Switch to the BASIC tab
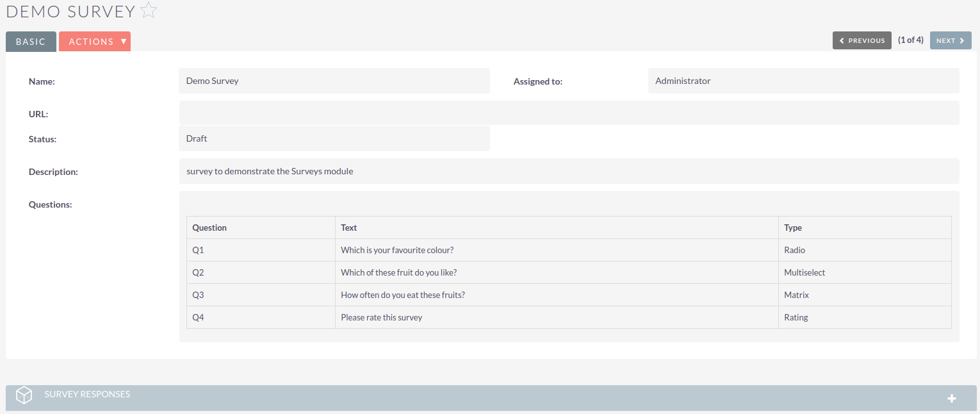 click(x=30, y=41)
